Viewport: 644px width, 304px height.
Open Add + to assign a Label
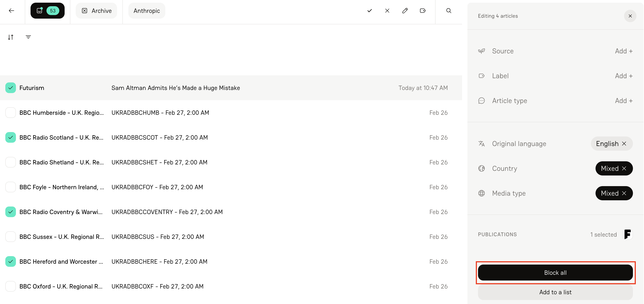click(x=623, y=76)
